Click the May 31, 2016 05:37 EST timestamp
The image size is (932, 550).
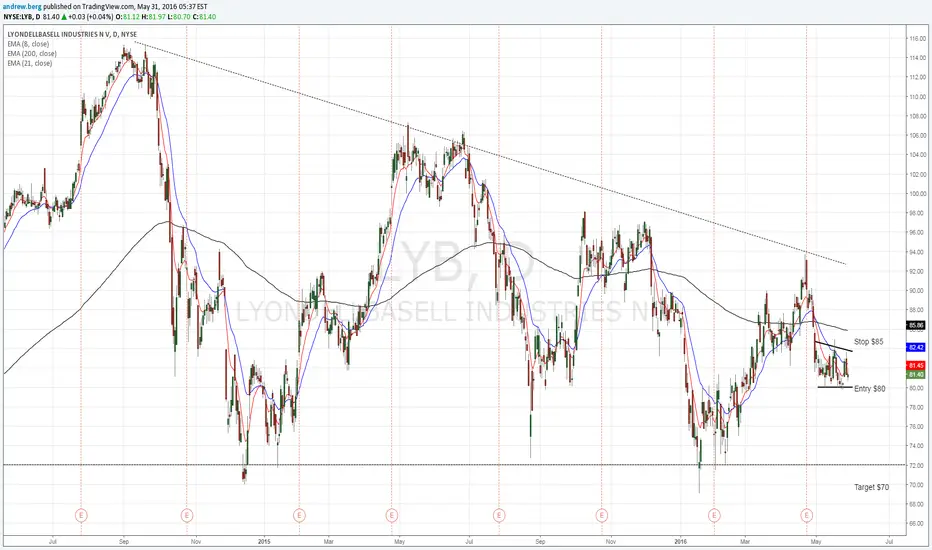(x=172, y=7)
